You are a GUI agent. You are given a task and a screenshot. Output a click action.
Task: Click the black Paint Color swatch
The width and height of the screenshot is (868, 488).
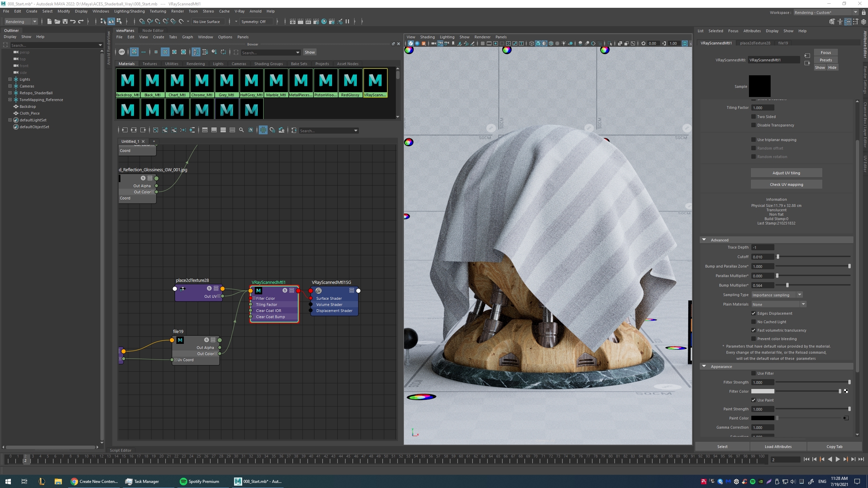tap(763, 418)
